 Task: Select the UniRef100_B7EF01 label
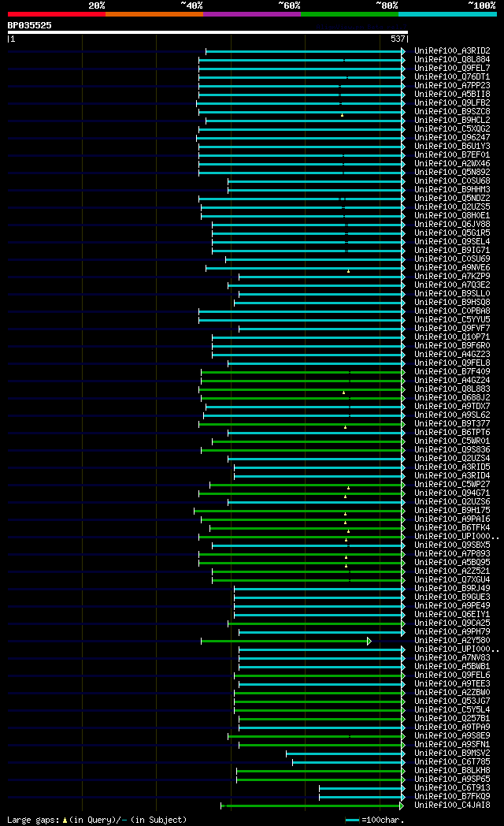(452, 155)
